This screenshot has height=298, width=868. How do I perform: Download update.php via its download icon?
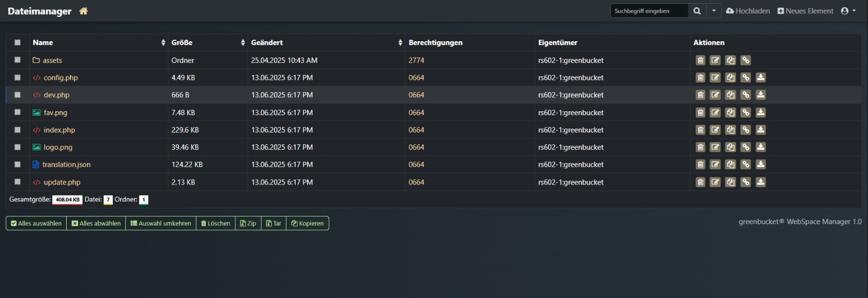(x=761, y=182)
